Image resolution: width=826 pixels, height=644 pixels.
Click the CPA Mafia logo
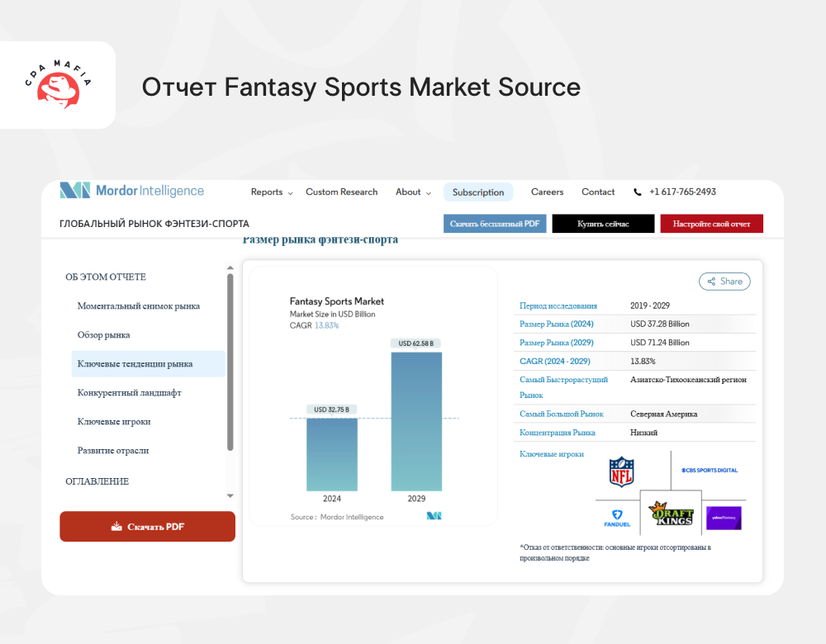58,84
